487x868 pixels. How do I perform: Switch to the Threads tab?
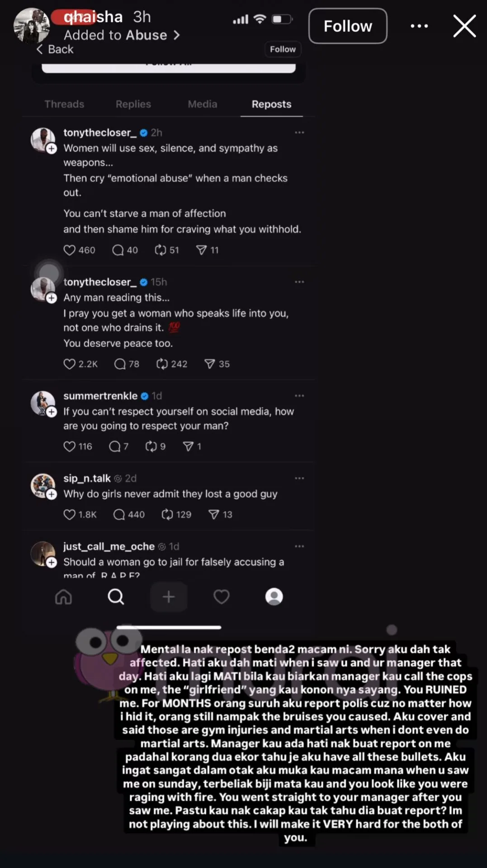click(64, 104)
